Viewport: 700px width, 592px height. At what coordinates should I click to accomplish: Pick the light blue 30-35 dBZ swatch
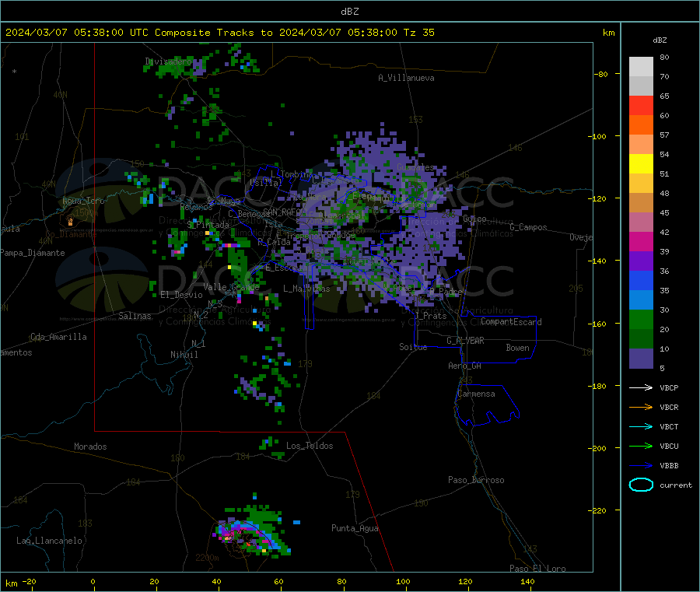tap(641, 300)
